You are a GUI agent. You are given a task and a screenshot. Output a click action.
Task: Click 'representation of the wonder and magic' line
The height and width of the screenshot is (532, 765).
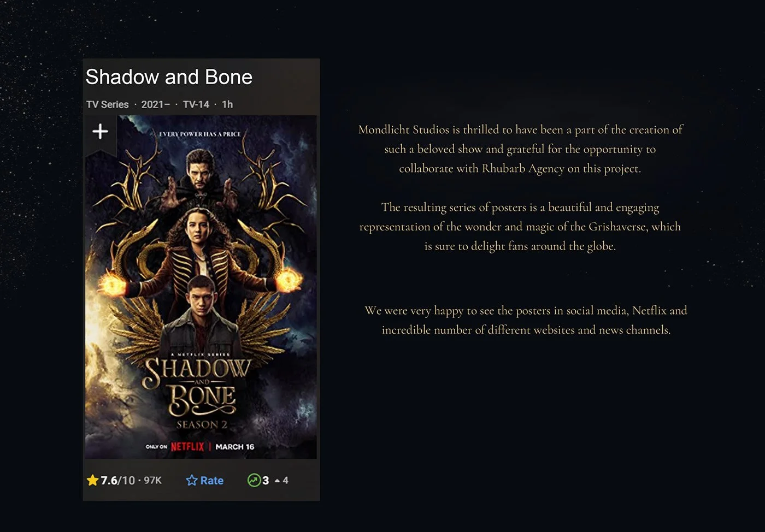tap(520, 226)
